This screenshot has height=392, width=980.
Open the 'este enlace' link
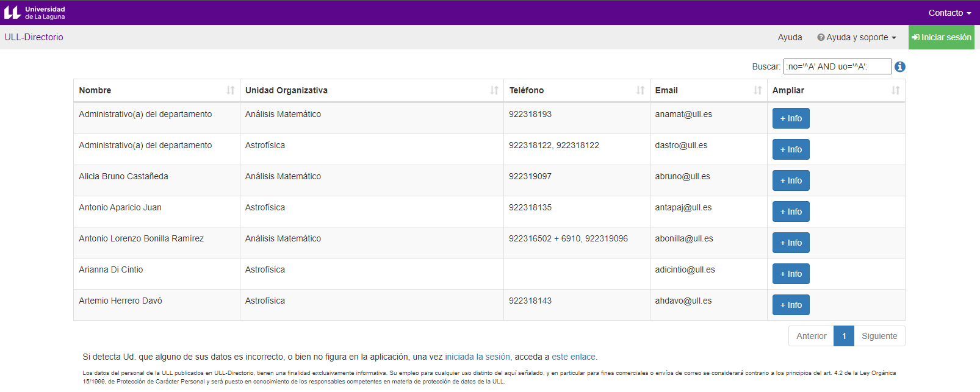(574, 357)
